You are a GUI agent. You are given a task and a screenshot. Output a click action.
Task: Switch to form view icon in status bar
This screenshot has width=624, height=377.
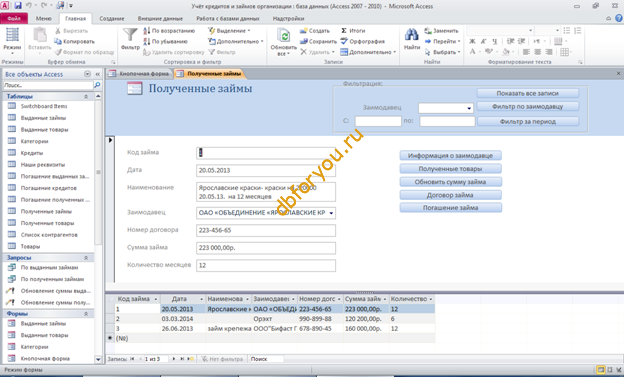coord(601,370)
